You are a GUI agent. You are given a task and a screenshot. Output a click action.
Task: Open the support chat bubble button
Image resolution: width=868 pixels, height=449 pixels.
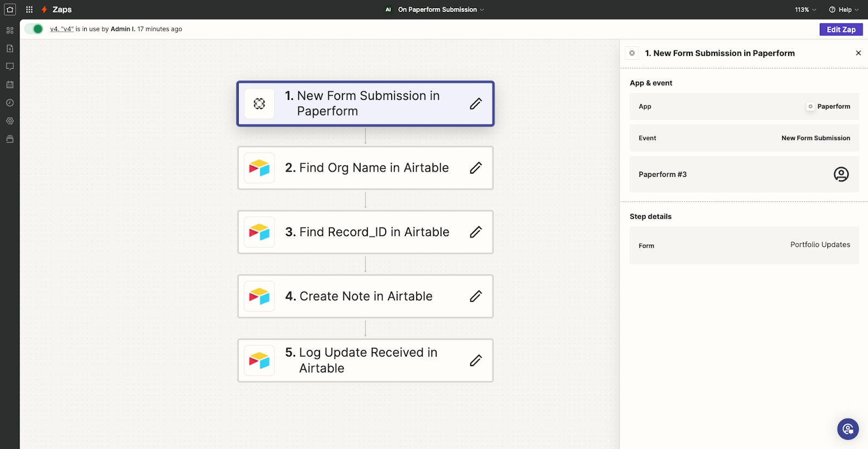(848, 429)
